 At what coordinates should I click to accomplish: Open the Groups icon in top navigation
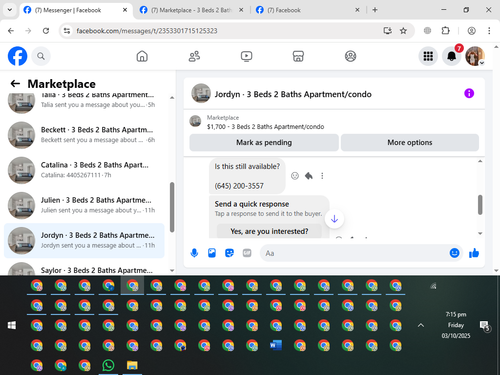coord(350,56)
